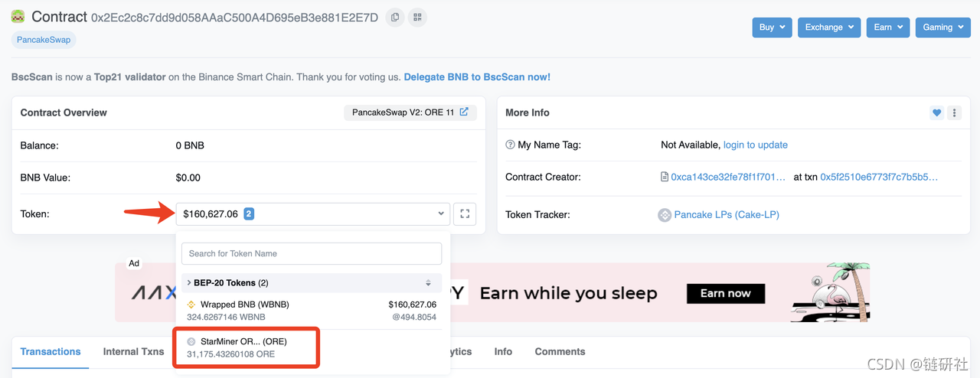Open the Comments tab
This screenshot has width=980, height=378.
560,352
